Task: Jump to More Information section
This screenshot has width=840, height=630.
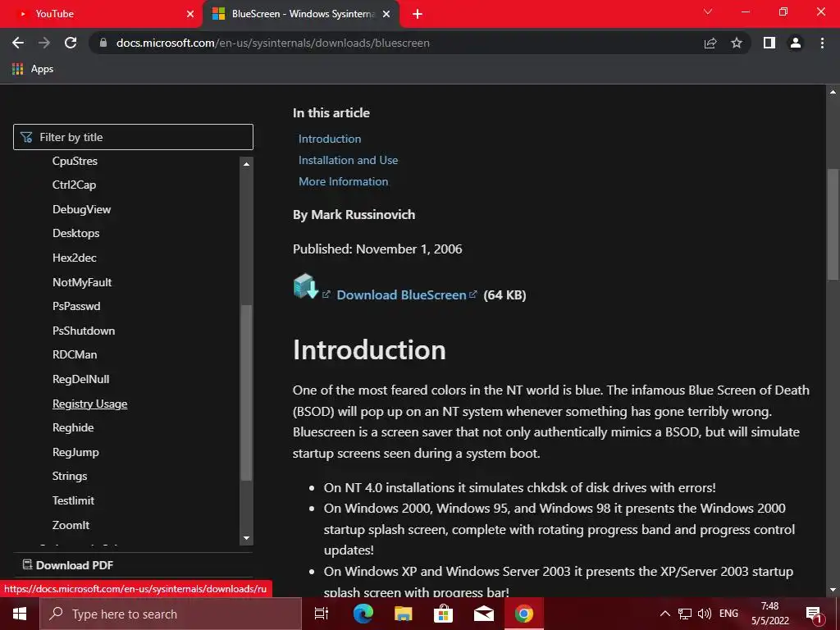Action: (344, 181)
